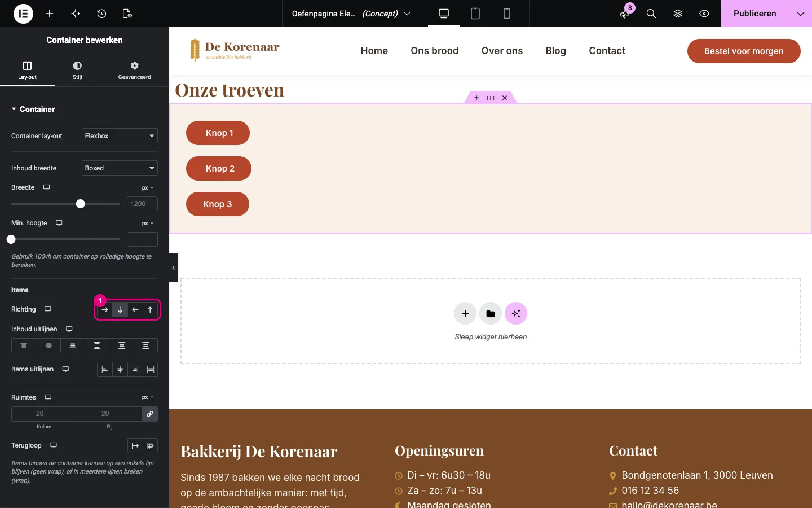Open the Container lay-out Flexbox dropdown
812x508 pixels.
tap(120, 136)
